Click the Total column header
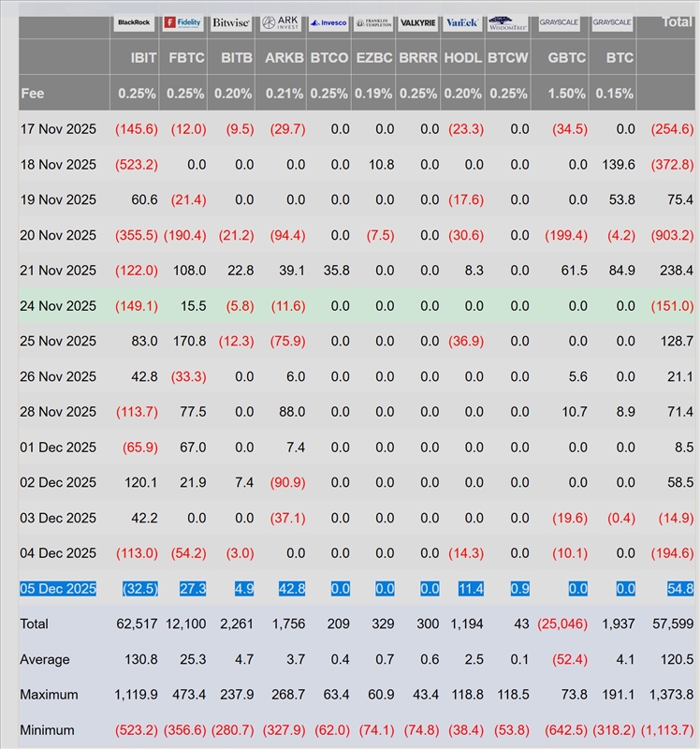This screenshot has height=749, width=700. (677, 21)
